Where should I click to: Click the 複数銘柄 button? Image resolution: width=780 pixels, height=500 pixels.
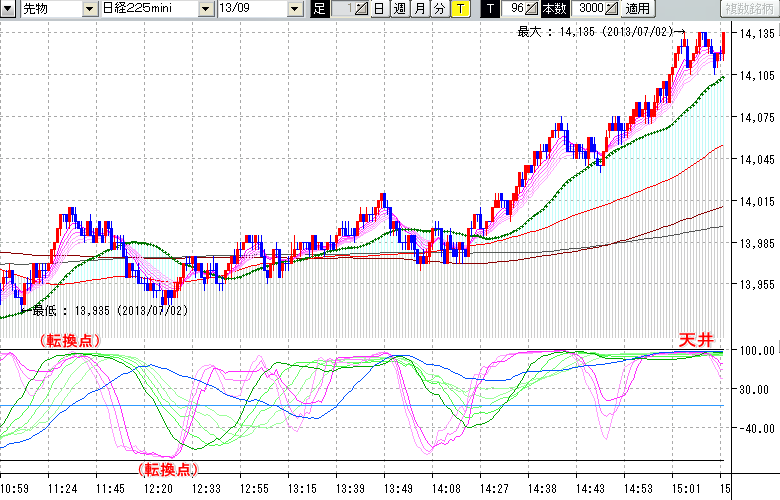(x=749, y=9)
